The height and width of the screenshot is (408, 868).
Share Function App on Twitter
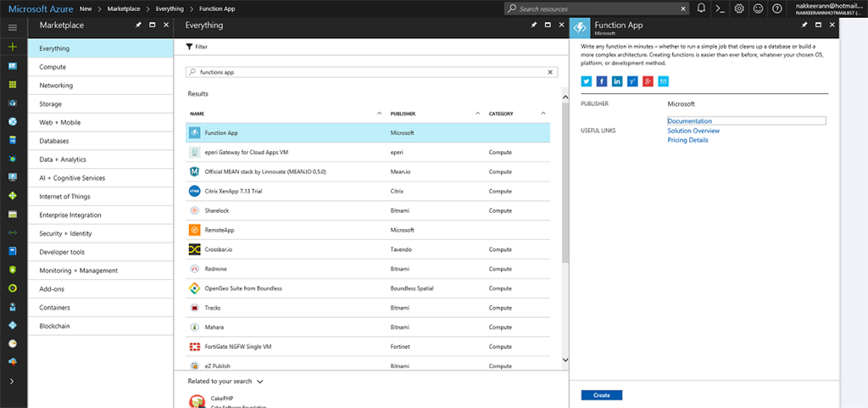pos(586,81)
